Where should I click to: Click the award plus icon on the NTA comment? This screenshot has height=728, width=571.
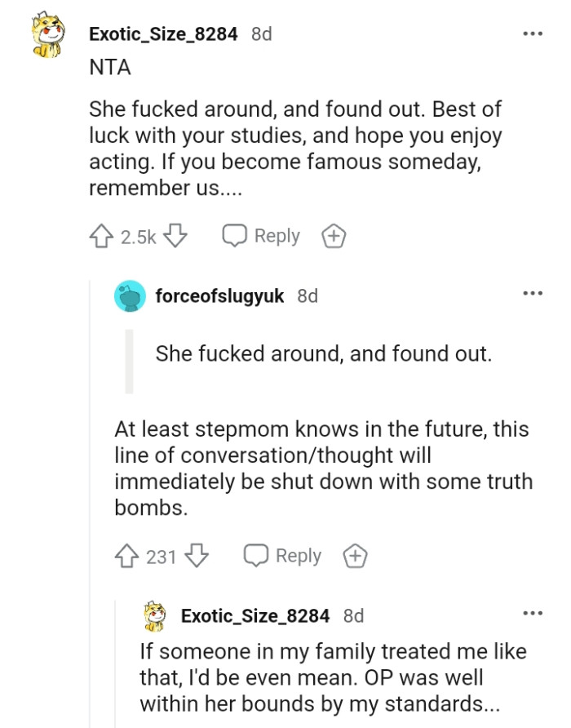[x=333, y=235]
